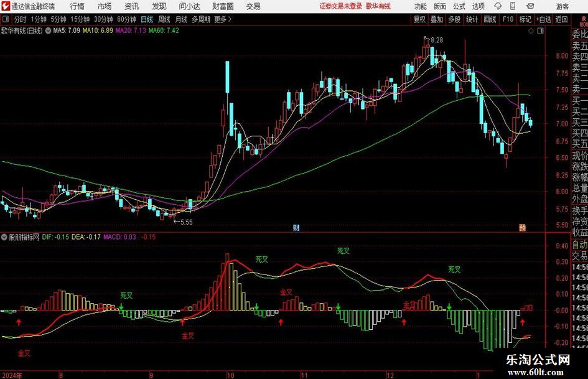Viewport: 588px width, 379px height.
Task: Click the Tongdaxin red logo icon
Action: click(5, 6)
